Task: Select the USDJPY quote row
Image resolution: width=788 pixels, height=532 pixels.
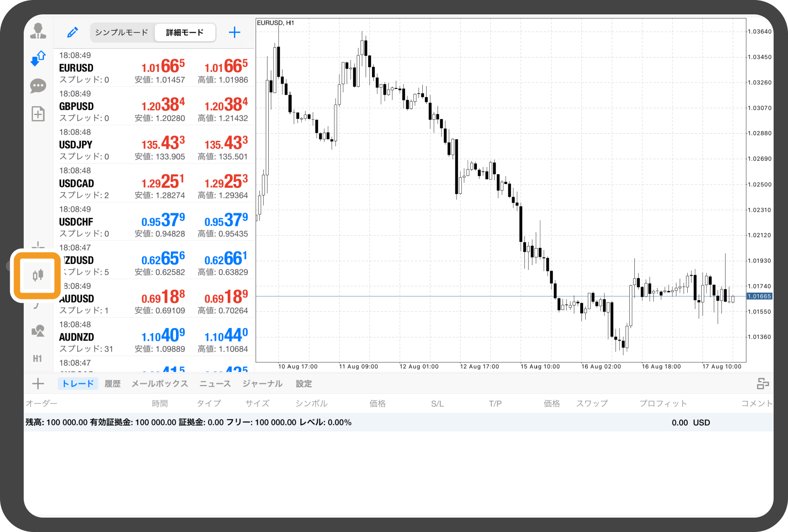Action: coord(154,145)
